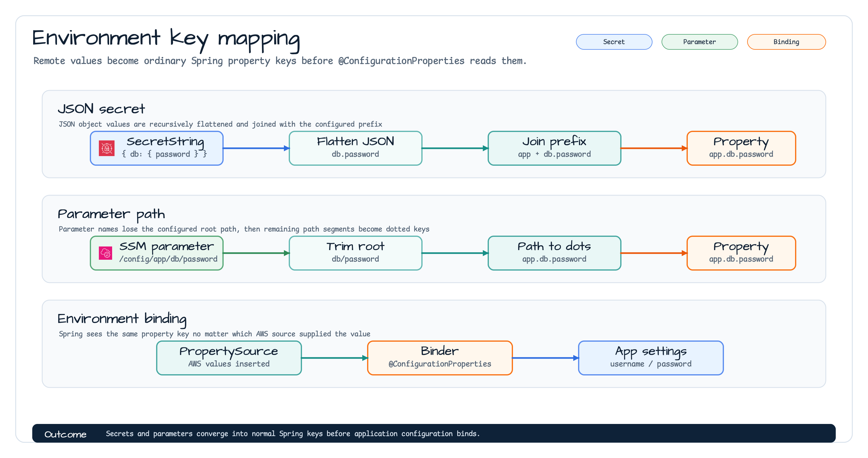Click the '/config/app/db/password' path text

[168, 259]
